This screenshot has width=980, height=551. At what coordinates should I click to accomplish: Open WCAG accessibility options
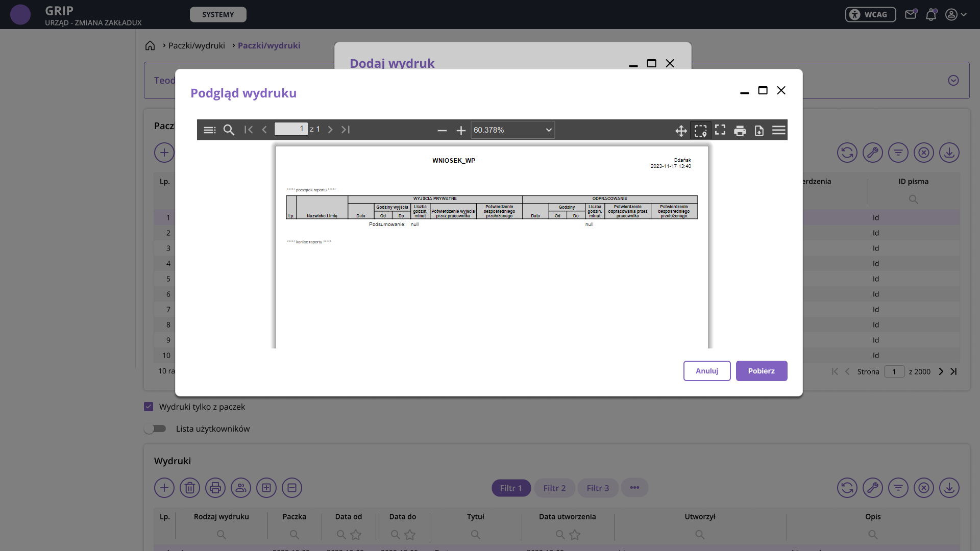871,15
